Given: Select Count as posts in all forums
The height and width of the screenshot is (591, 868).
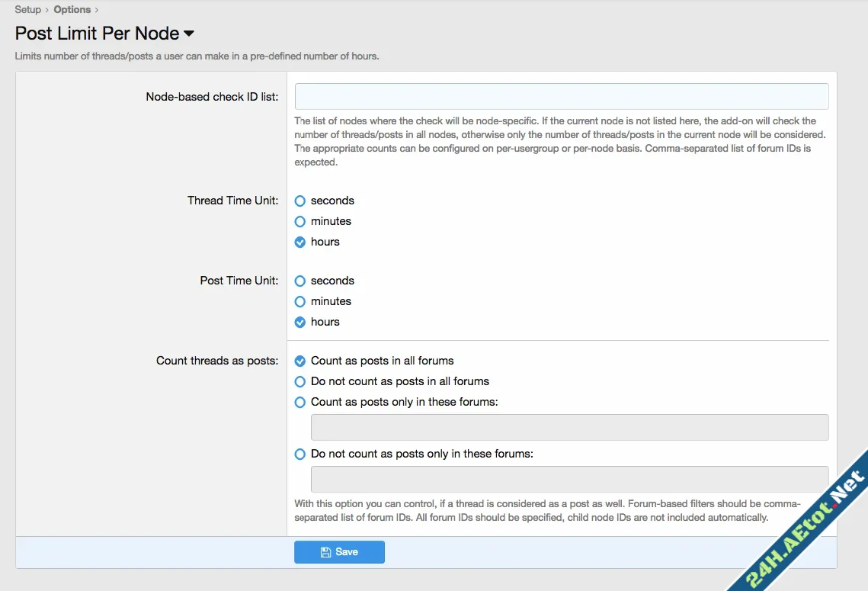Looking at the screenshot, I should pyautogui.click(x=299, y=361).
